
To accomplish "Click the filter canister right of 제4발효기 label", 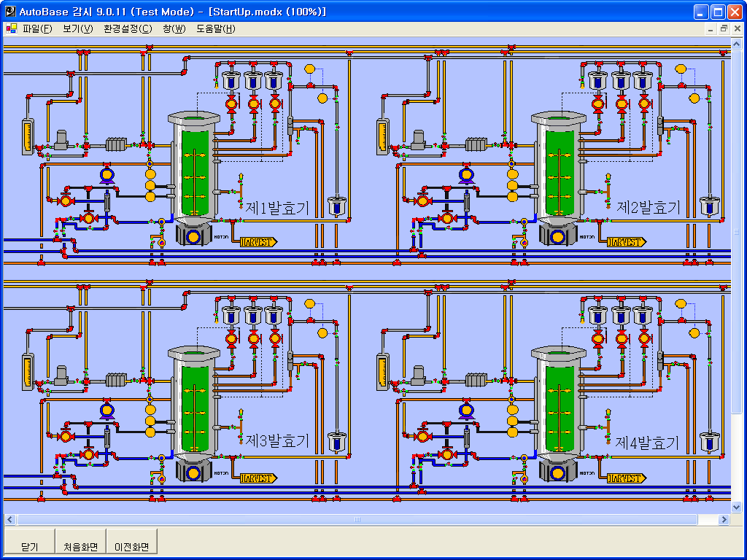I will click(x=707, y=442).
